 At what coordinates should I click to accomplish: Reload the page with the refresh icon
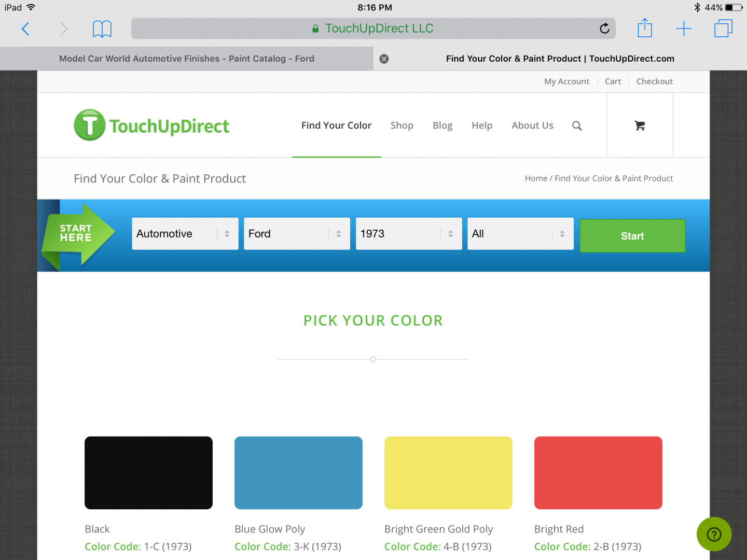click(604, 29)
